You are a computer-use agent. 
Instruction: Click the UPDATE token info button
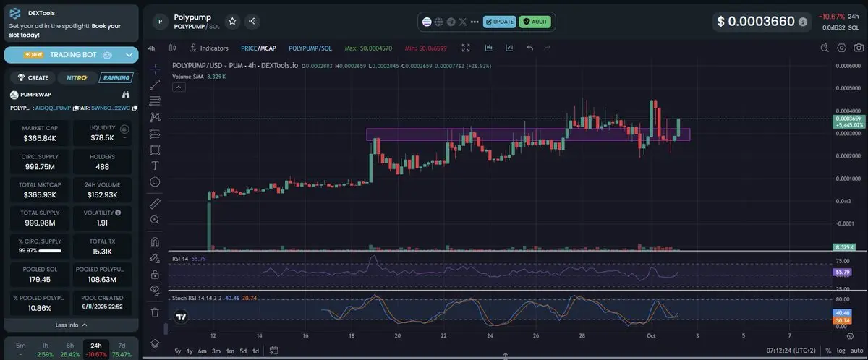[x=499, y=22]
